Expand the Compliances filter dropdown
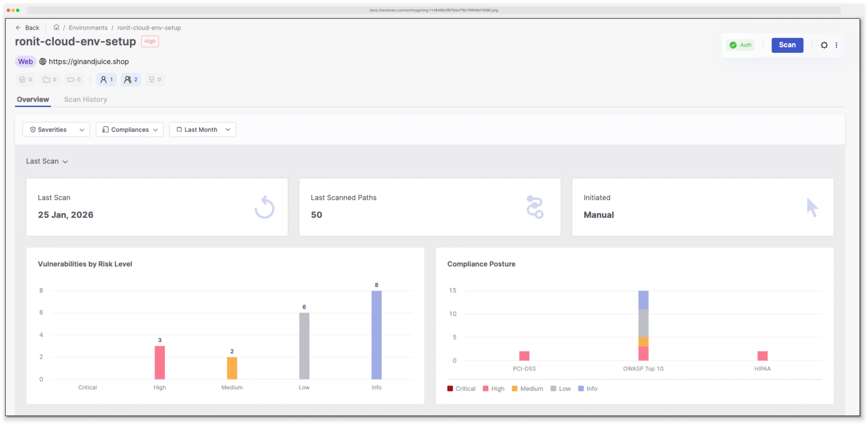 pyautogui.click(x=129, y=129)
